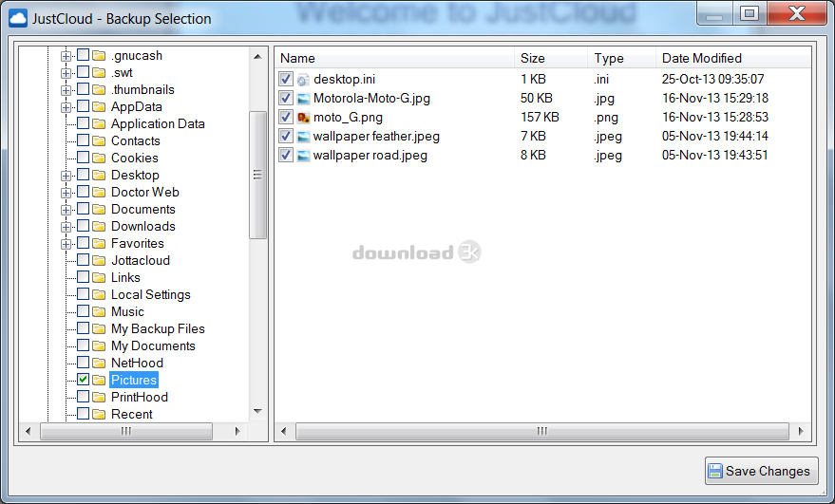Check the Documents folder checkbox
This screenshot has height=504, width=835.
coord(83,209)
